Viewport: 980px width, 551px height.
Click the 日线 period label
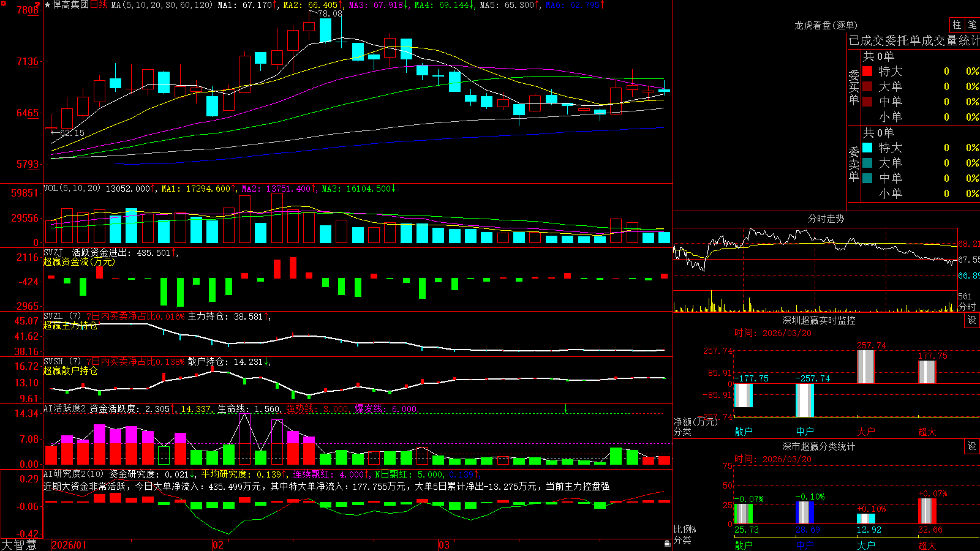99,5
